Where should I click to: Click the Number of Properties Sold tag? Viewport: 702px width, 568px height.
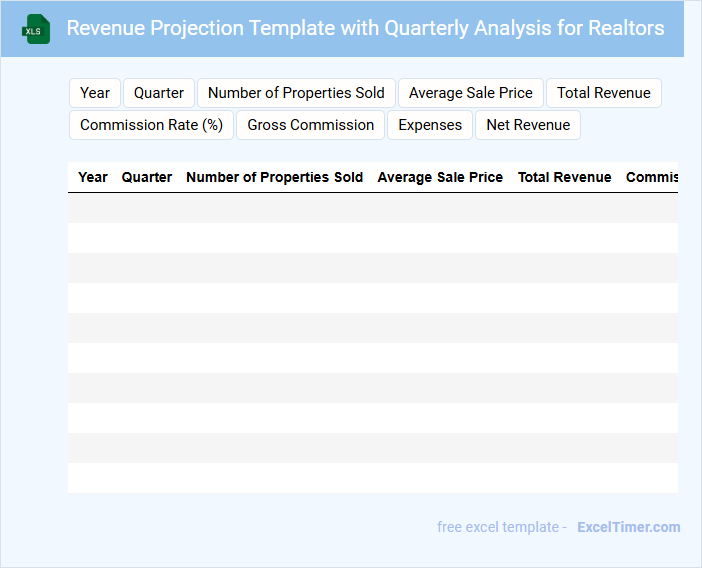click(x=296, y=93)
